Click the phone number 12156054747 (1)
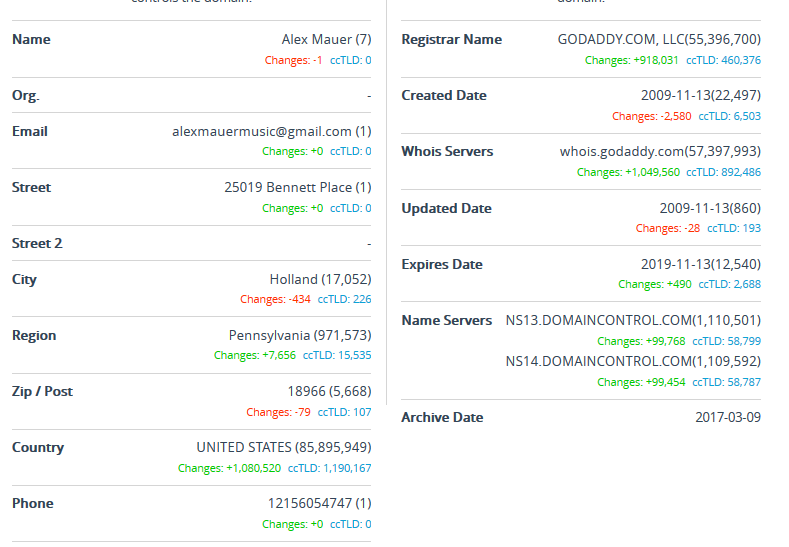 tap(320, 503)
